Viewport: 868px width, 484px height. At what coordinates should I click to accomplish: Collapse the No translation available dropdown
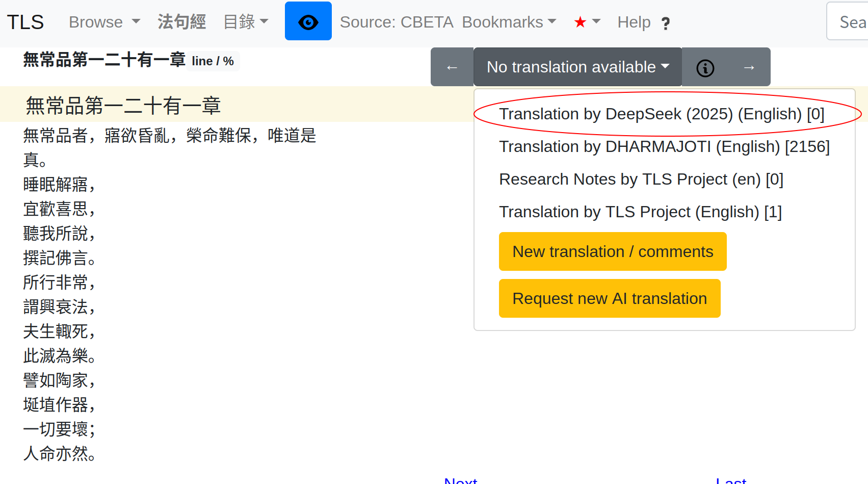(x=577, y=67)
